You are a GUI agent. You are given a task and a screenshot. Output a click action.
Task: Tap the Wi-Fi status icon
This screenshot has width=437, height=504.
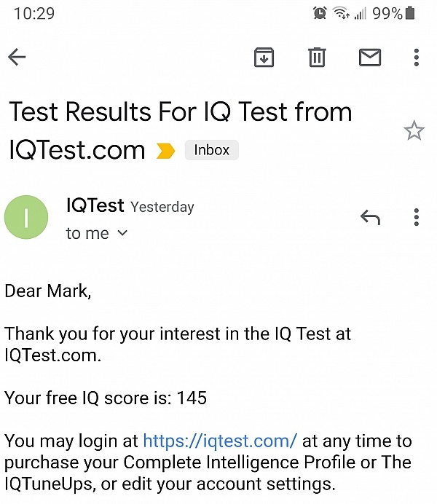coord(340,13)
